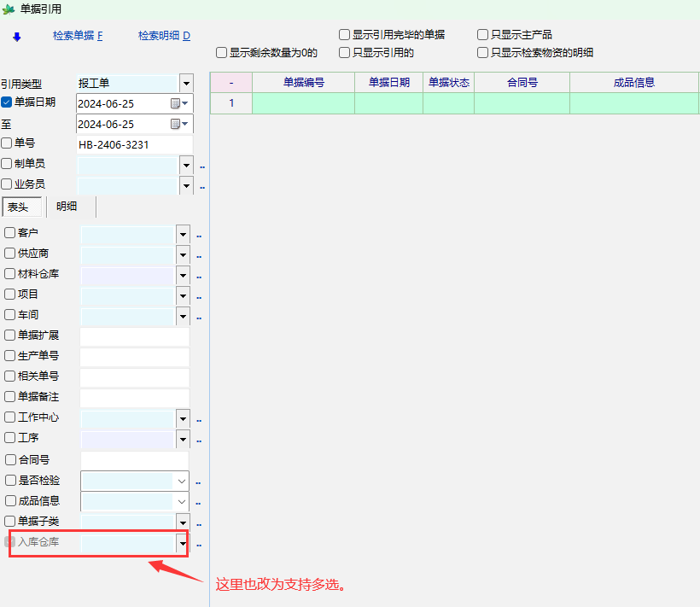Click the lookup dots beside 入库仓库

tap(198, 544)
